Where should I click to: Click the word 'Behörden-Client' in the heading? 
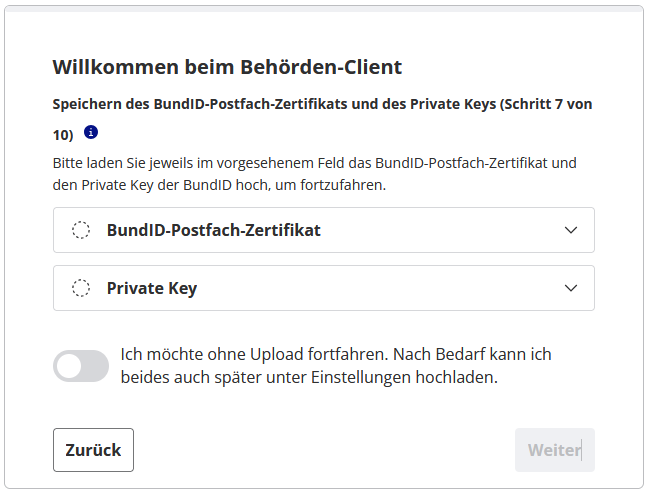(x=320, y=68)
